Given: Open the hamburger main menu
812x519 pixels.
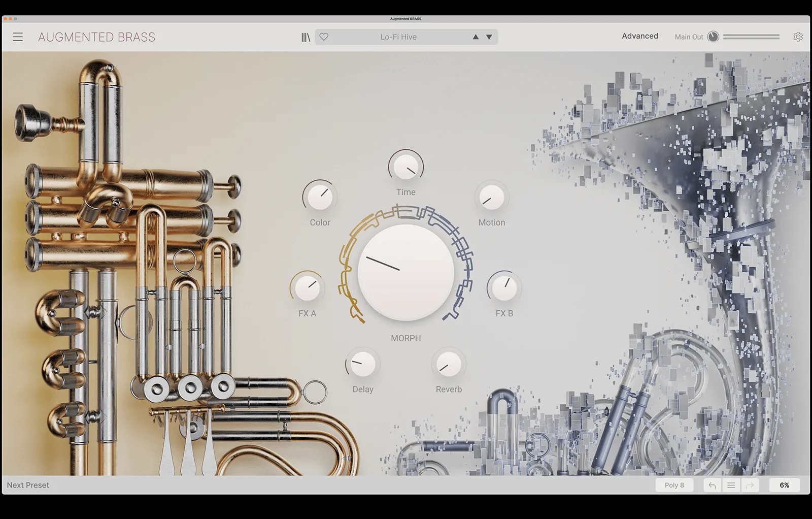Looking at the screenshot, I should point(18,37).
